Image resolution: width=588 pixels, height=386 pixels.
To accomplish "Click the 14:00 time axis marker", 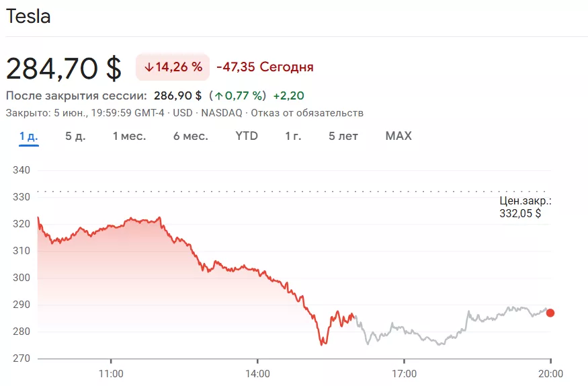I will (x=257, y=373).
